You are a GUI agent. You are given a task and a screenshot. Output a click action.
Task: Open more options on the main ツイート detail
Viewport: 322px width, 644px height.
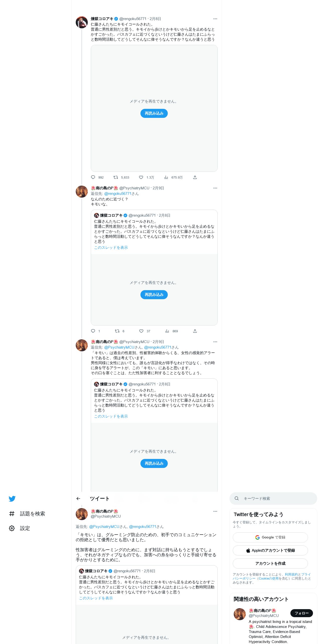pyautogui.click(x=215, y=511)
